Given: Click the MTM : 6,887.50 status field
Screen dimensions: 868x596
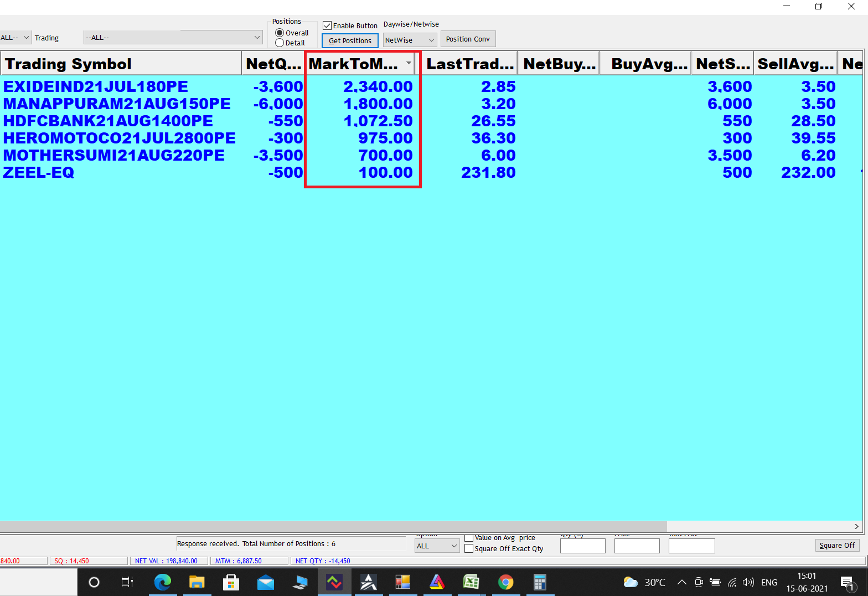Looking at the screenshot, I should pyautogui.click(x=250, y=561).
